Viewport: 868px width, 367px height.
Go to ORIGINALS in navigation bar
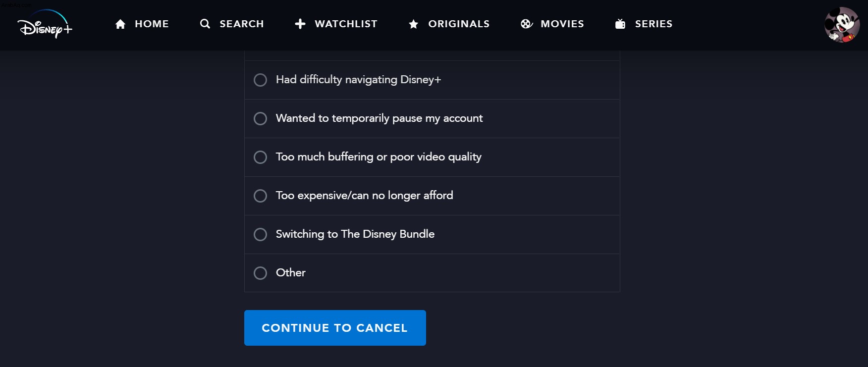pos(459,24)
